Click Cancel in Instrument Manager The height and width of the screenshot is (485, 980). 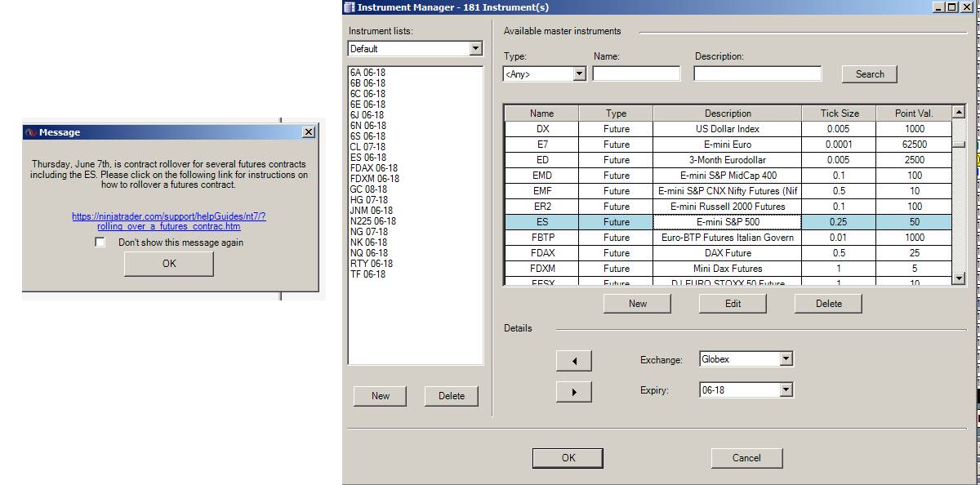(746, 458)
